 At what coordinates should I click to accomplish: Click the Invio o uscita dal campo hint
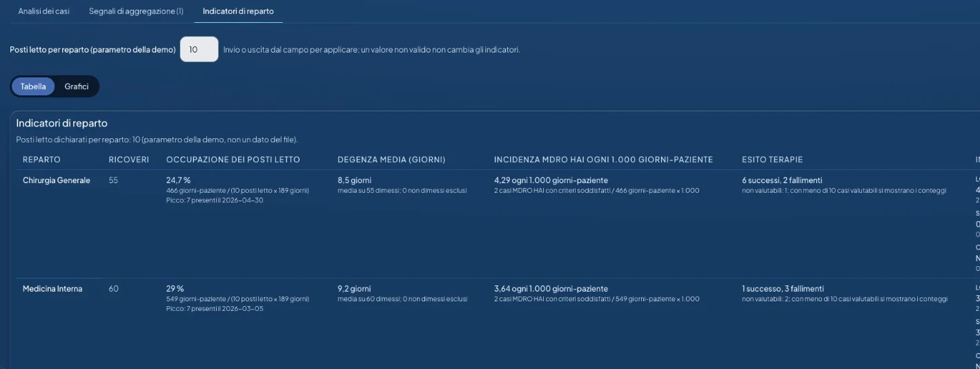pyautogui.click(x=371, y=50)
